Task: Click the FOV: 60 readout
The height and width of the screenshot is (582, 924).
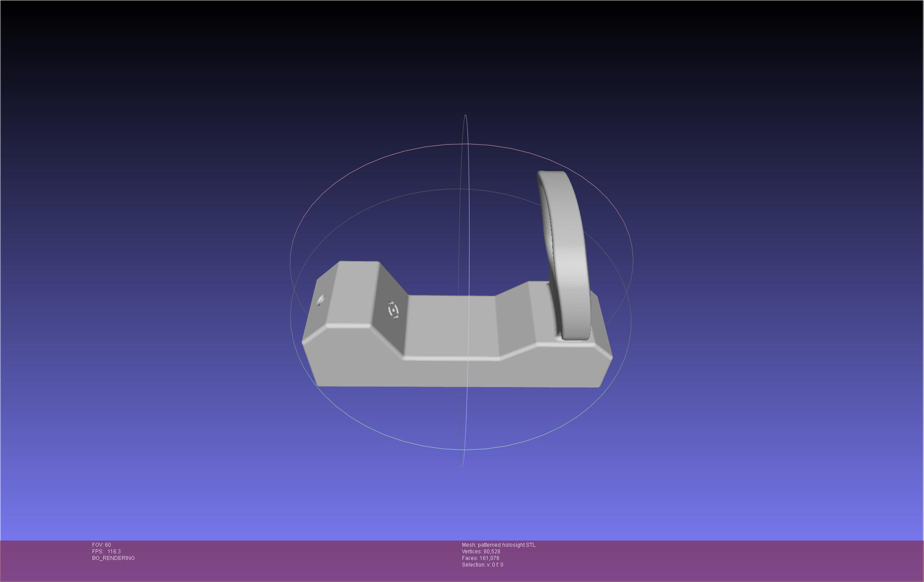Action: 101,545
